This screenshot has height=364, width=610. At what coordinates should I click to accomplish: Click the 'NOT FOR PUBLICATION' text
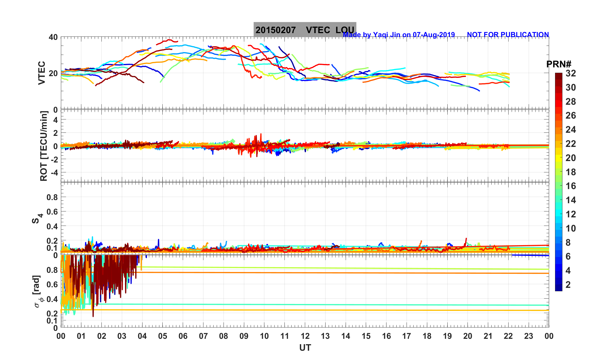pos(508,35)
